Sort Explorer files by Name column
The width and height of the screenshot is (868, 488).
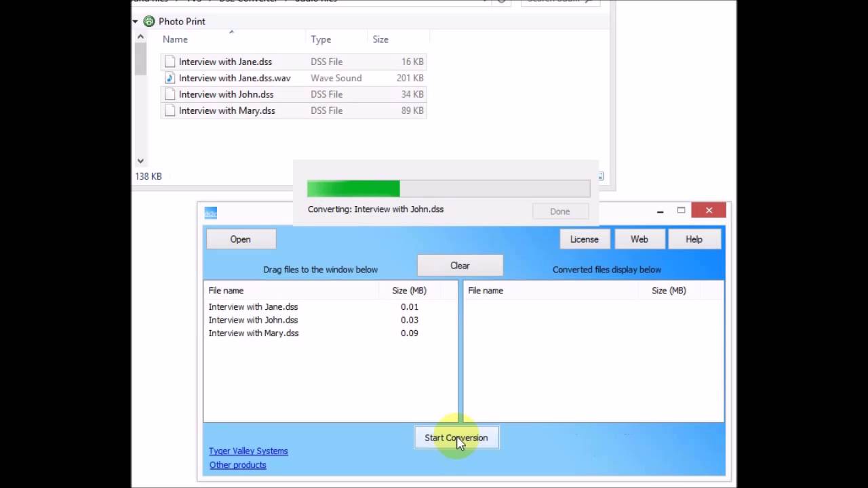tap(175, 39)
